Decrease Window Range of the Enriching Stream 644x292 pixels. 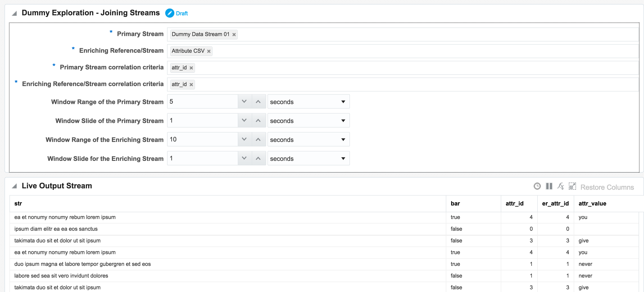coord(244,139)
